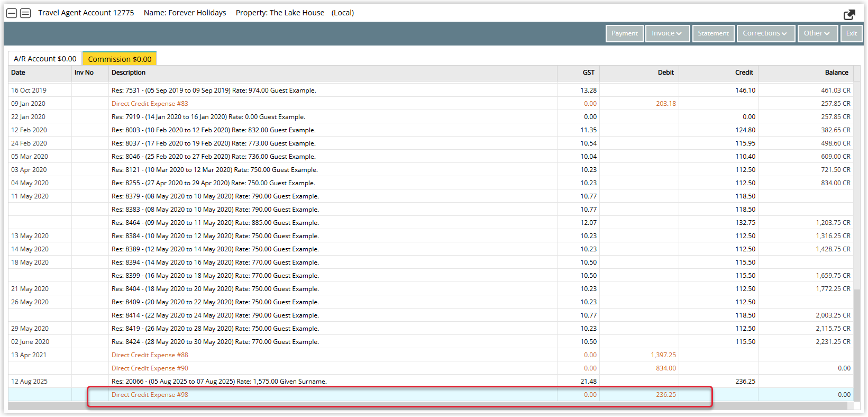The image size is (868, 417).
Task: Click the balance 461.03 CR
Action: point(836,90)
